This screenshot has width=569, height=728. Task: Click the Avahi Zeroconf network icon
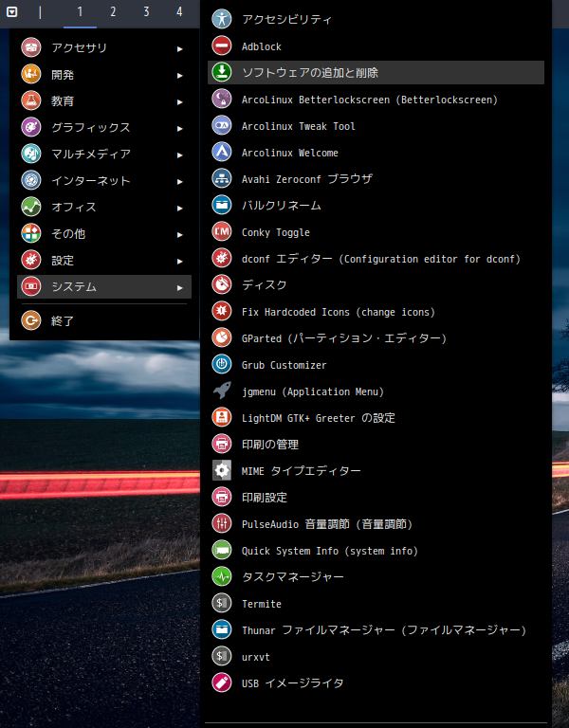click(x=222, y=178)
